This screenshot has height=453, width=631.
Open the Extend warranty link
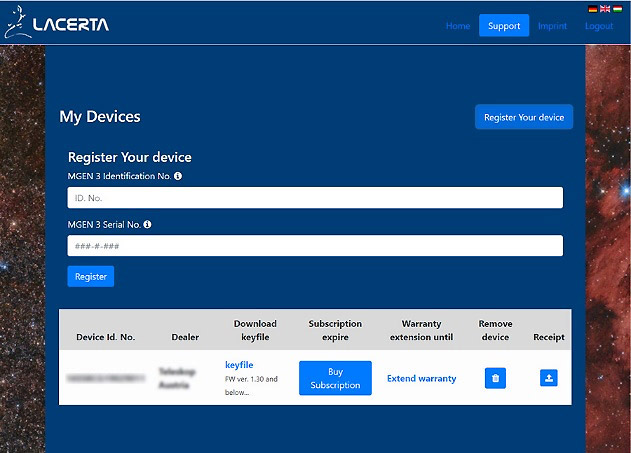click(421, 379)
